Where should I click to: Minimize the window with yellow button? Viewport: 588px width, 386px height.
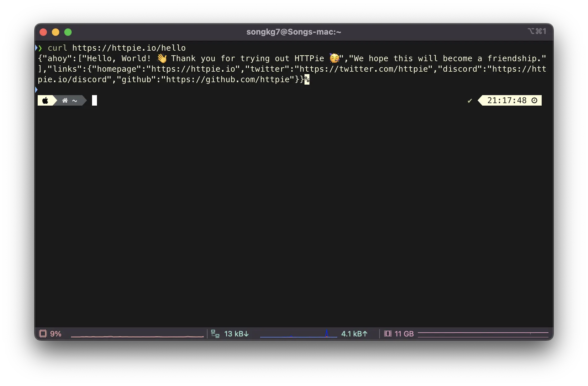(x=56, y=32)
